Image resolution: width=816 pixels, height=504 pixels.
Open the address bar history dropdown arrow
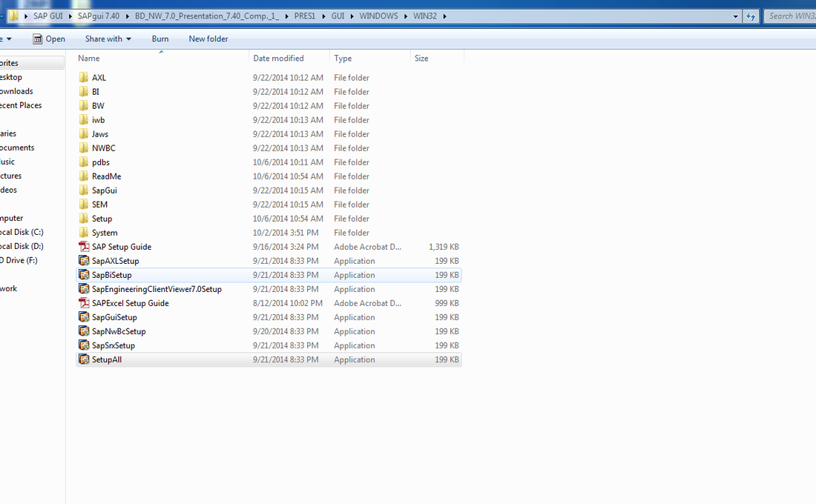(735, 16)
